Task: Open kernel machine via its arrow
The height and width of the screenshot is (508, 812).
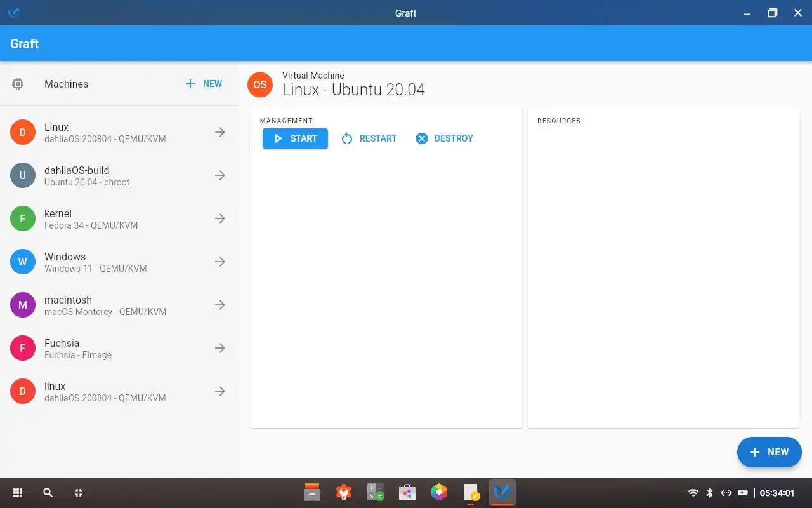Action: pyautogui.click(x=220, y=218)
